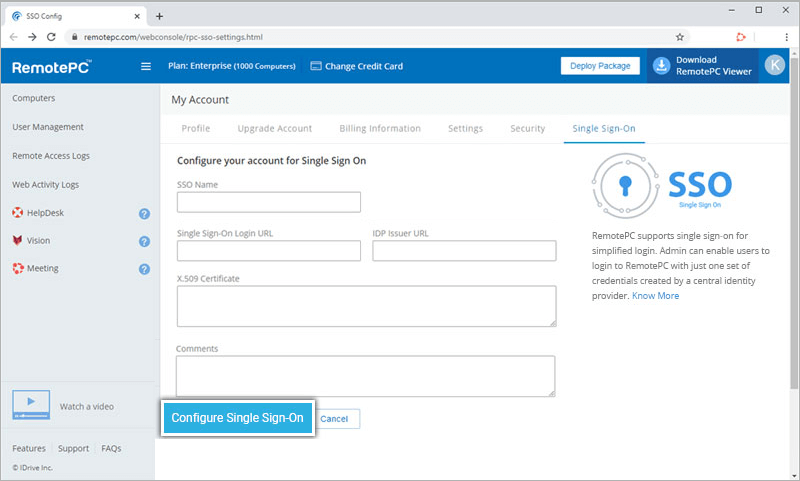Click the Change Credit Card icon
The image size is (800, 481).
(316, 66)
